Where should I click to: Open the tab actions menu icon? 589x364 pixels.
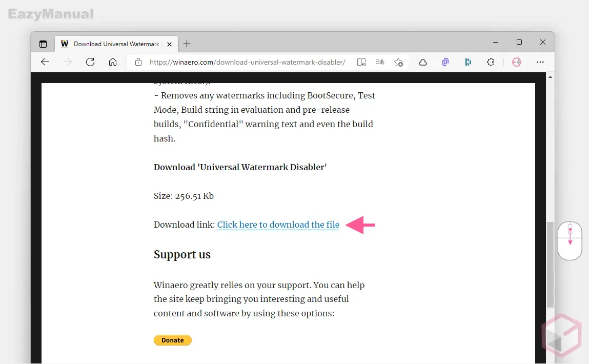click(x=43, y=44)
